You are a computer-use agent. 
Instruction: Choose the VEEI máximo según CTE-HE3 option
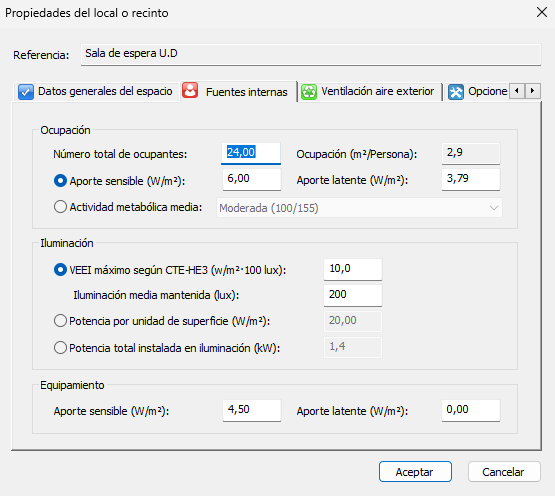tap(60, 270)
